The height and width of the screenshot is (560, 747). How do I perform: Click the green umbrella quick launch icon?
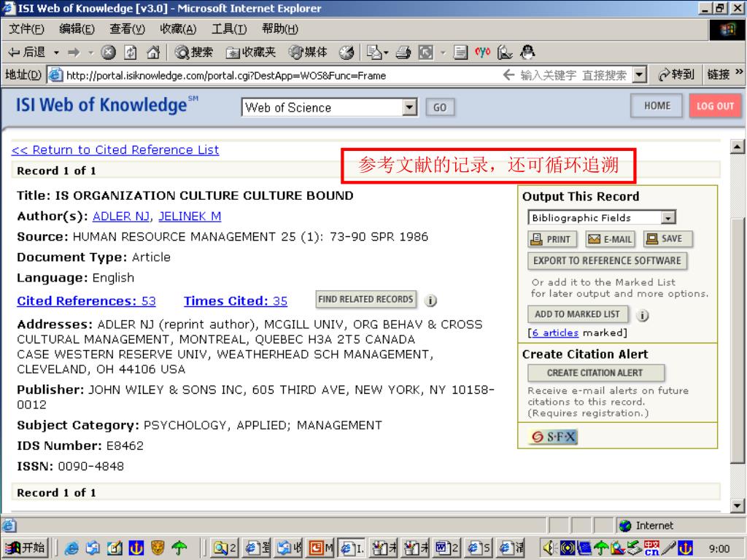pyautogui.click(x=179, y=548)
